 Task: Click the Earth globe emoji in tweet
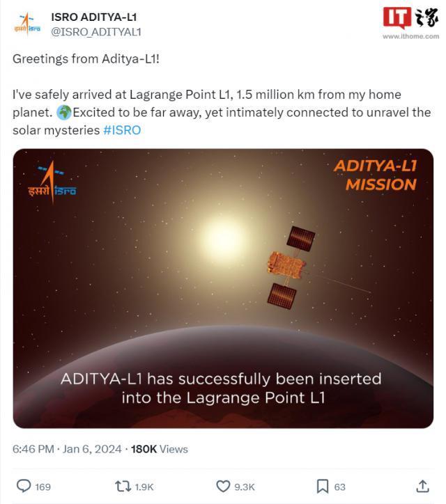point(63,112)
